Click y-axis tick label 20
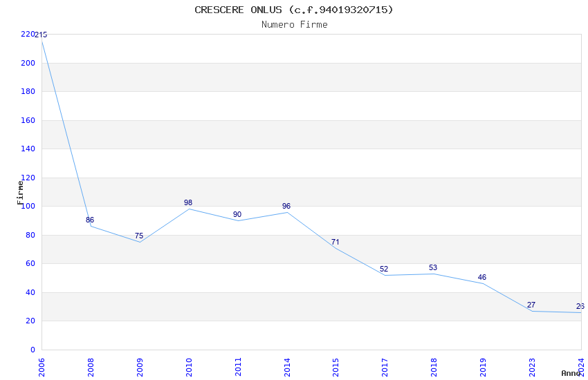588x380 pixels. pyautogui.click(x=30, y=321)
